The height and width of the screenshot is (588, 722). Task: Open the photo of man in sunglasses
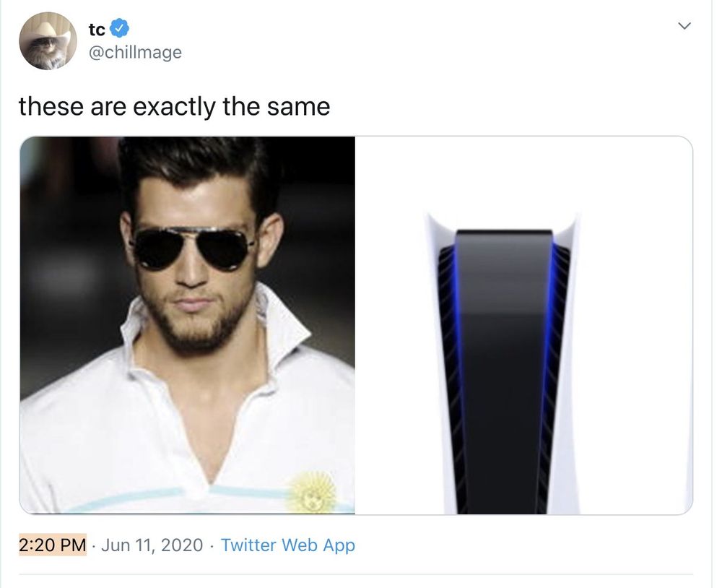[187, 325]
